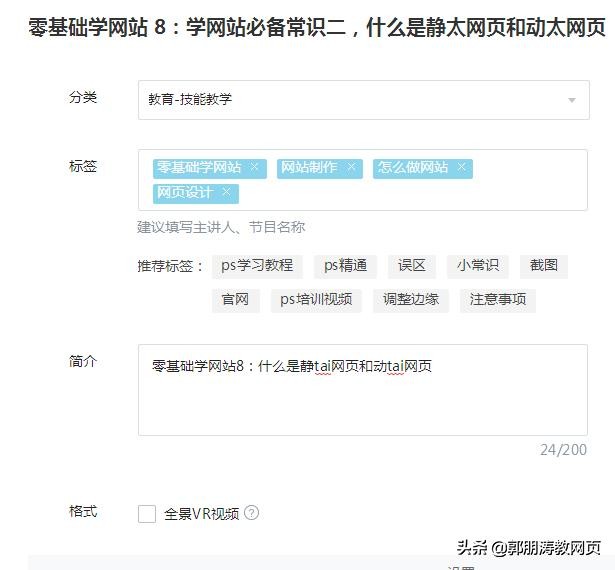Open help icon beside 全景VR视频

pyautogui.click(x=251, y=512)
